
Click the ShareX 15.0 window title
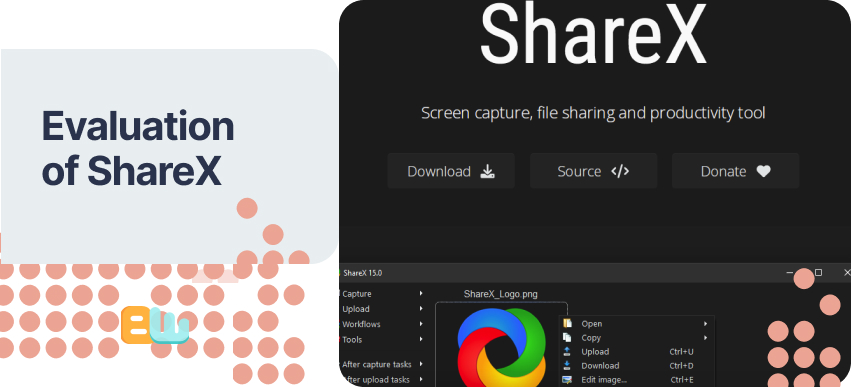362,273
